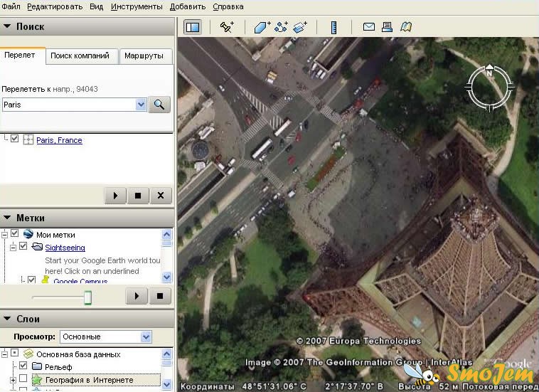Toggle the Sightseeing checkbox
539x392 pixels.
point(23,246)
